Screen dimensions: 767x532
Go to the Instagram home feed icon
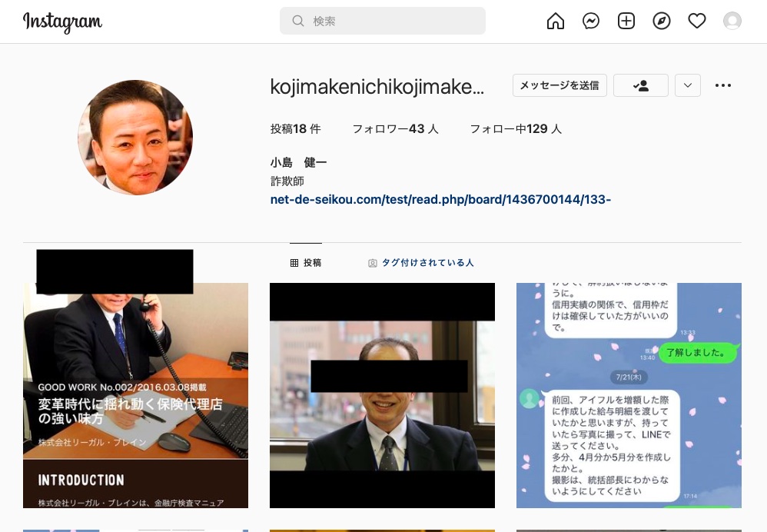click(x=555, y=22)
